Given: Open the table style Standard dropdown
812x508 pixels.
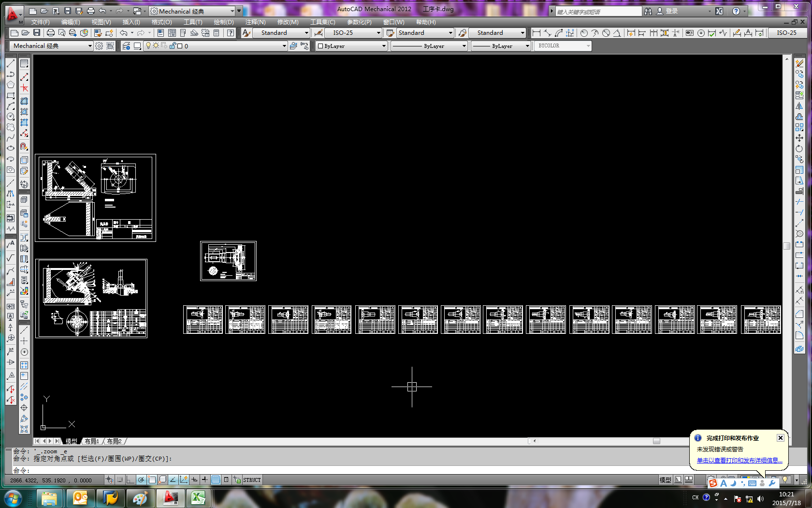Looking at the screenshot, I should pos(450,33).
